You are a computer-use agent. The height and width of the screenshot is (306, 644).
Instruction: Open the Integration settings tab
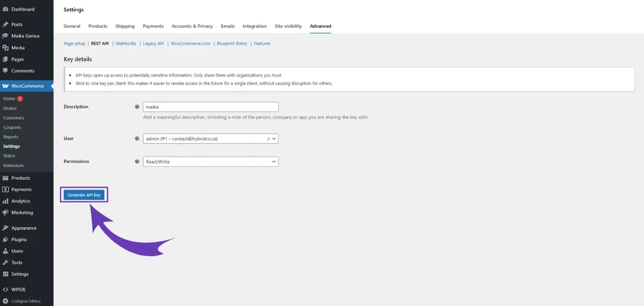coord(254,26)
